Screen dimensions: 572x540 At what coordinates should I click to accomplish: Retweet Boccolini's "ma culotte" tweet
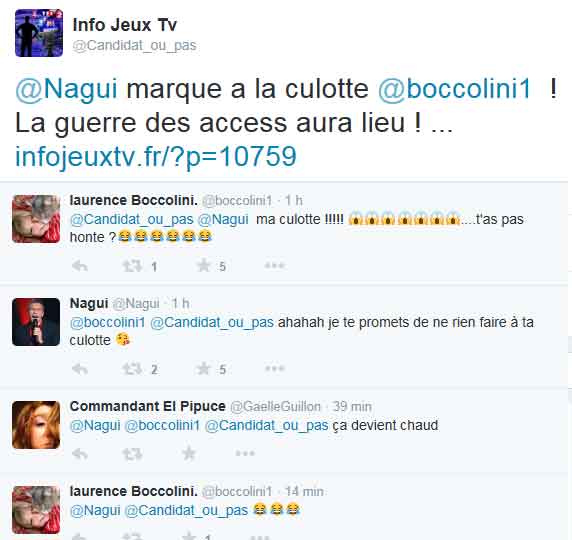[132, 266]
